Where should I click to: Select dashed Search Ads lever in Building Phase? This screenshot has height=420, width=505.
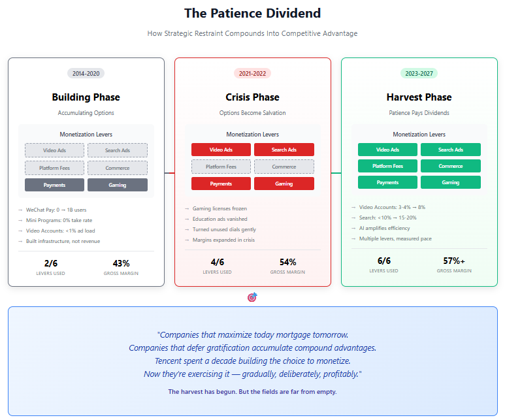point(118,150)
